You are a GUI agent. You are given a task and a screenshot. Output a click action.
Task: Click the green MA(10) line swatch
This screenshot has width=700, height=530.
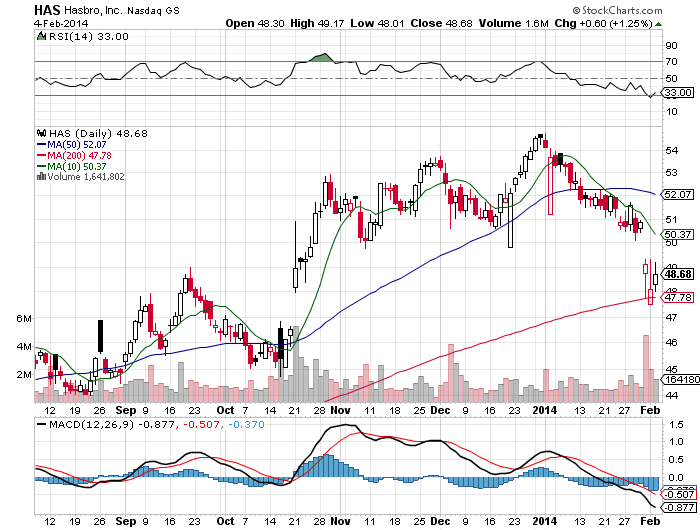(x=42, y=167)
